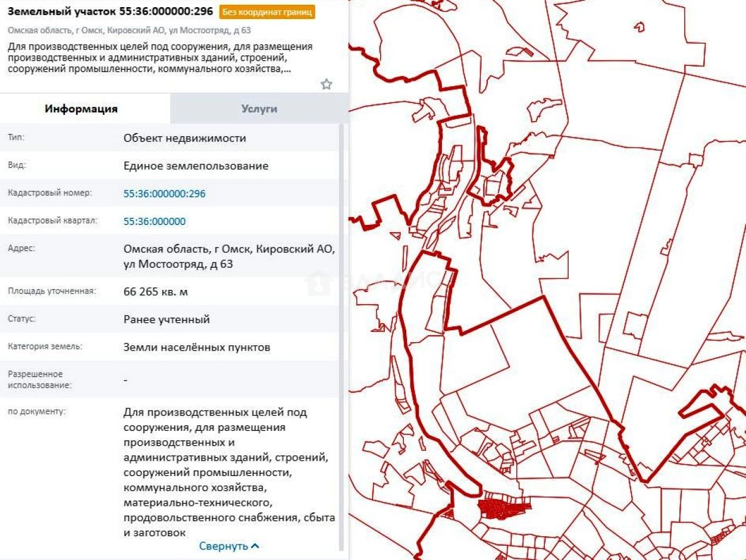Open cadastral number link 55:36:000000:296
The image size is (746, 560).
[164, 193]
